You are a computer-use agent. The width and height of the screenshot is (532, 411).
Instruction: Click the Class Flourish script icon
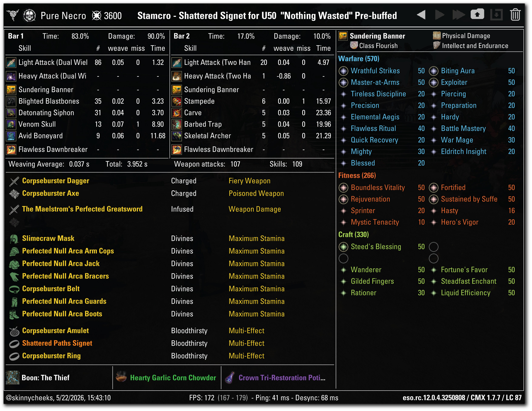point(354,45)
